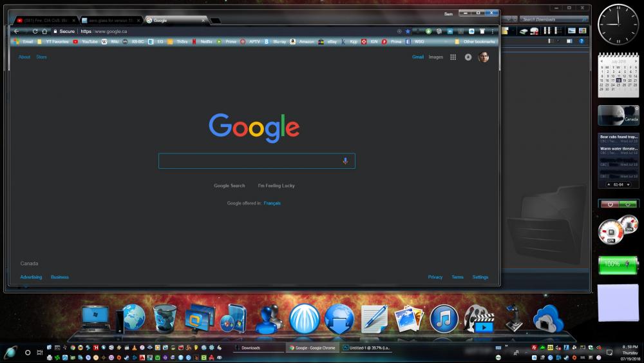Open Google notifications bell

coord(468,57)
